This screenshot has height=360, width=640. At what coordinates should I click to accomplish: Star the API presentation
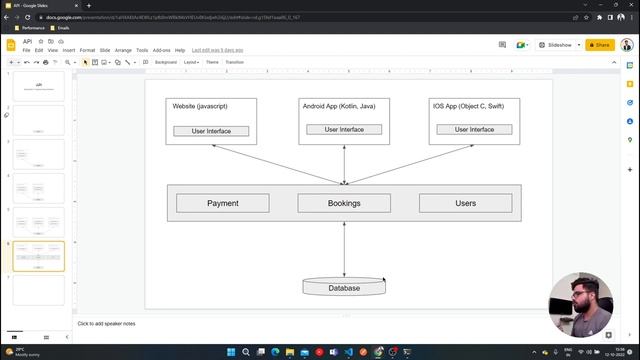pyautogui.click(x=41, y=42)
